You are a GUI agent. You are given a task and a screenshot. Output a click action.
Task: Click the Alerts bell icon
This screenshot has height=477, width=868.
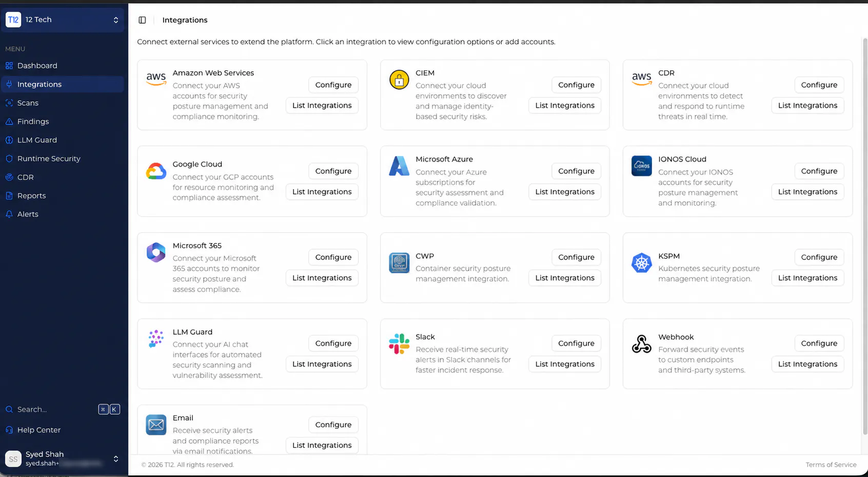(9, 214)
